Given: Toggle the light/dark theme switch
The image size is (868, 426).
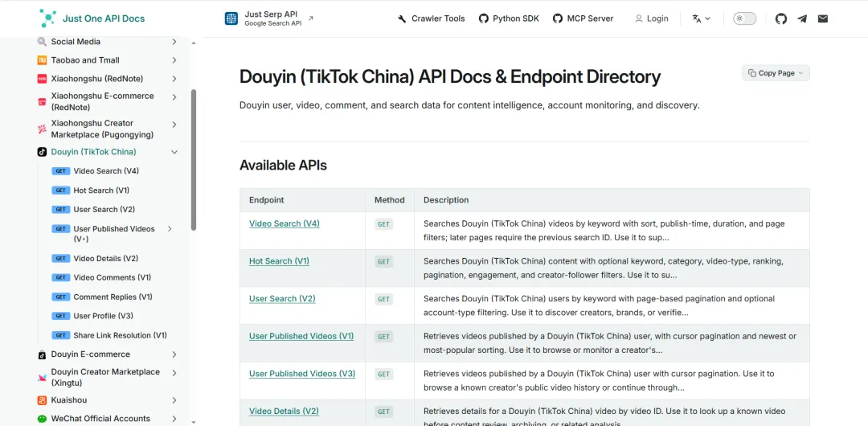Looking at the screenshot, I should click(744, 18).
